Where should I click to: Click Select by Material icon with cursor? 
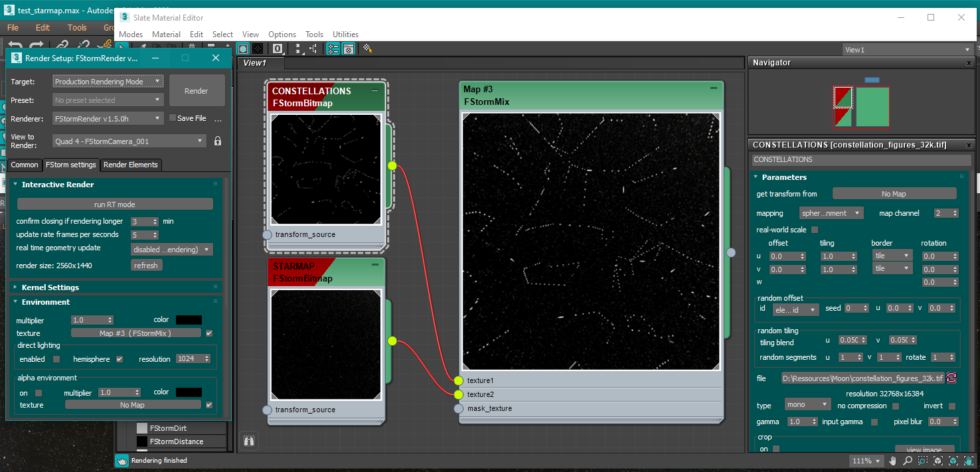coord(367,49)
